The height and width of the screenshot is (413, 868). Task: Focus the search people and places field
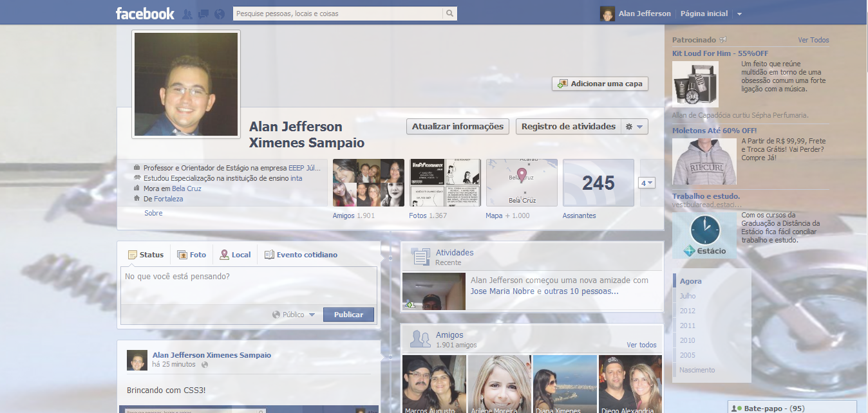337,13
